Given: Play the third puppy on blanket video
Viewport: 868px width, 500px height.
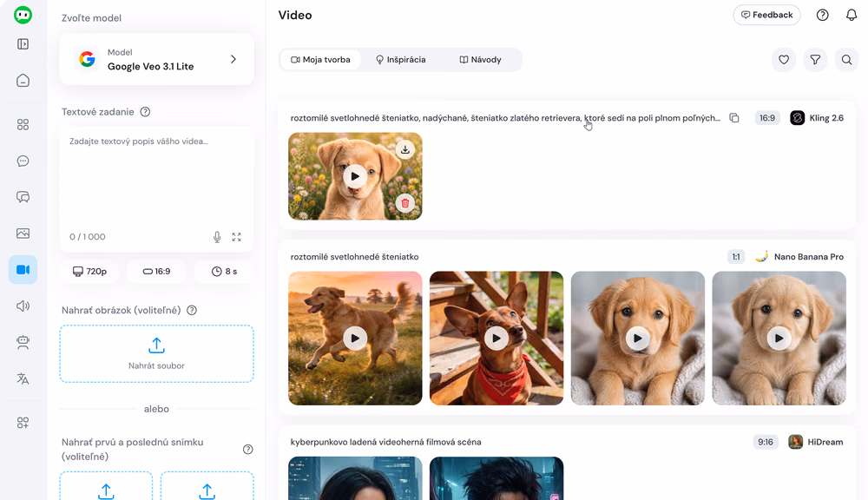Looking at the screenshot, I should (x=638, y=339).
